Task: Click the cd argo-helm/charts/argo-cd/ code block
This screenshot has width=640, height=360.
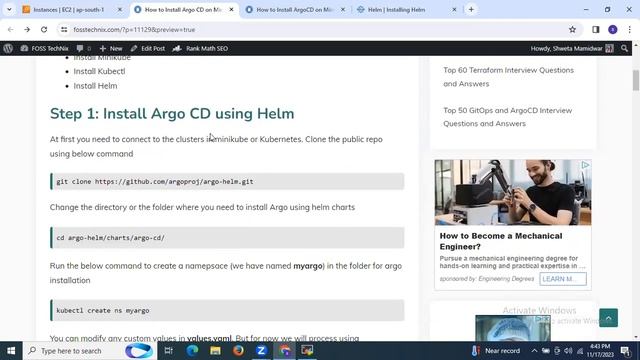Action: click(227, 238)
